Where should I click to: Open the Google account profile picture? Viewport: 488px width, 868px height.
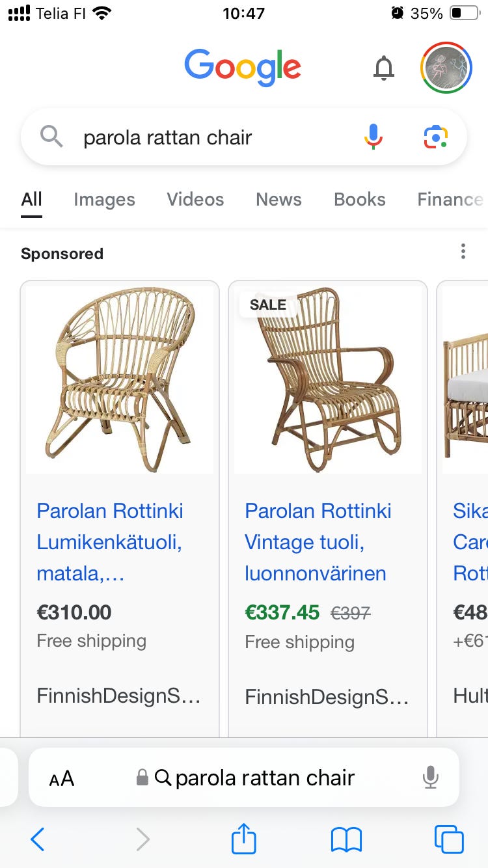[446, 68]
